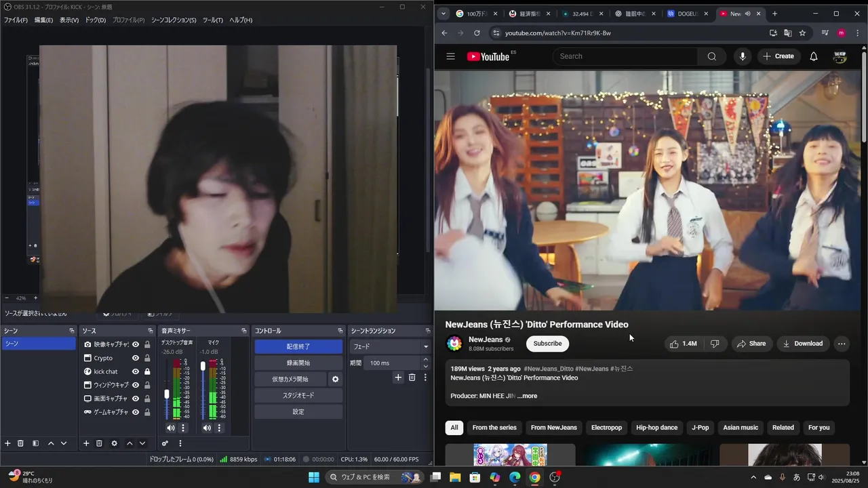Screen dimensions: 868x488
Task: Open デスクトップ音声 three-dot options menu
Action: coord(182,428)
